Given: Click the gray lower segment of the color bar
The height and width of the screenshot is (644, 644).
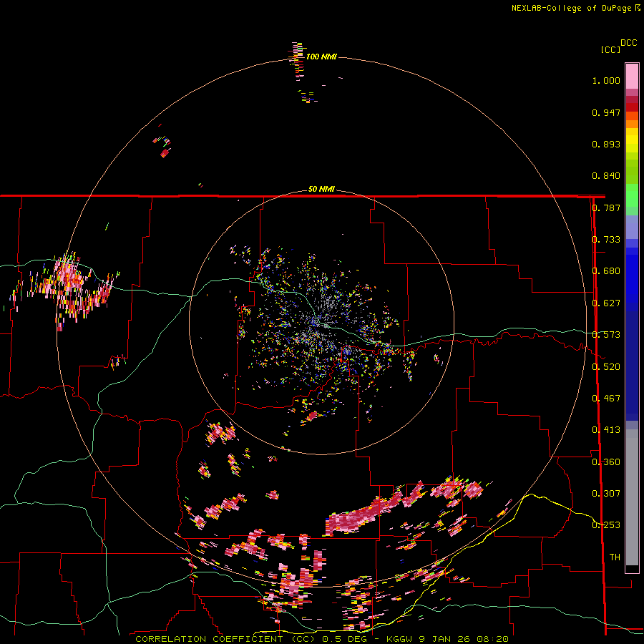Looking at the screenshot, I should pos(632,497).
